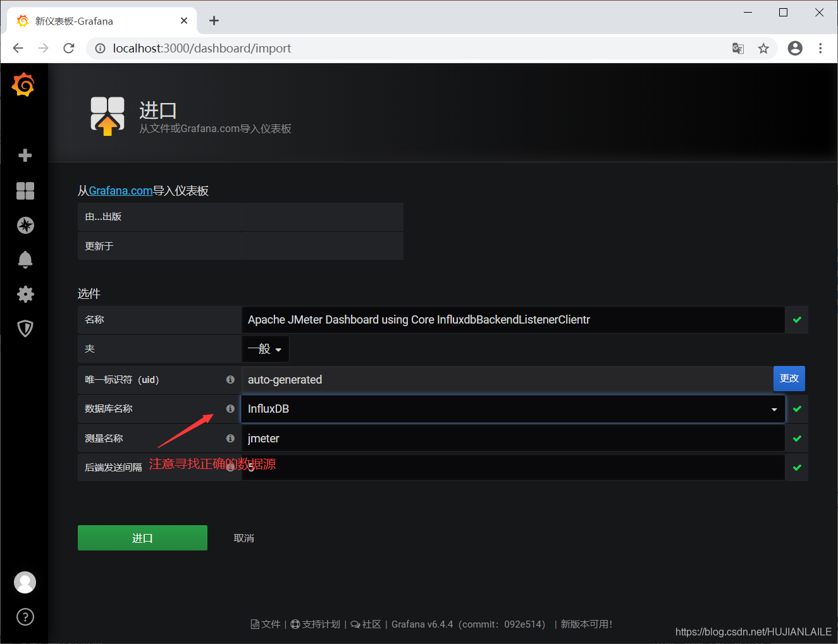Open the Dashboards four-squares sidebar icon

[25, 191]
